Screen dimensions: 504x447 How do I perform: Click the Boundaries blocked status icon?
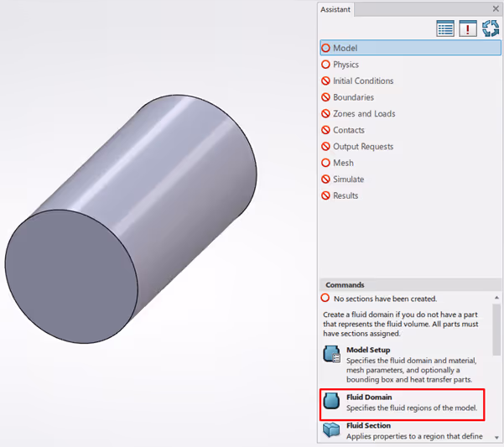pos(325,97)
